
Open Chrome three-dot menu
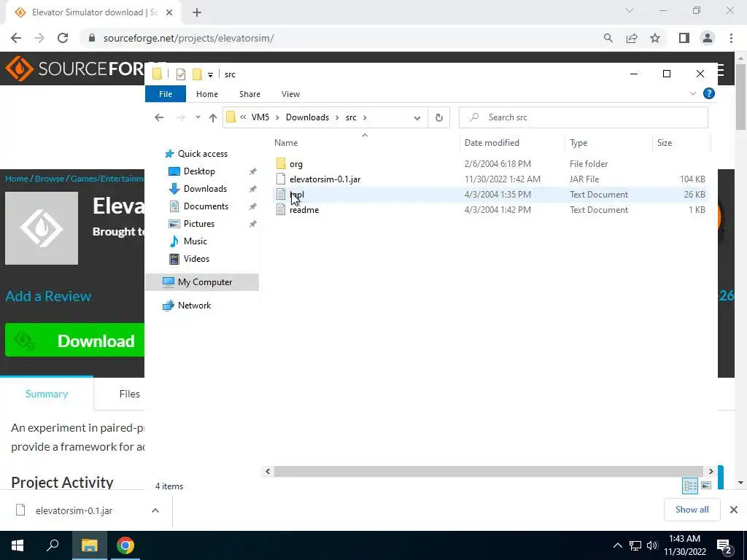(731, 38)
